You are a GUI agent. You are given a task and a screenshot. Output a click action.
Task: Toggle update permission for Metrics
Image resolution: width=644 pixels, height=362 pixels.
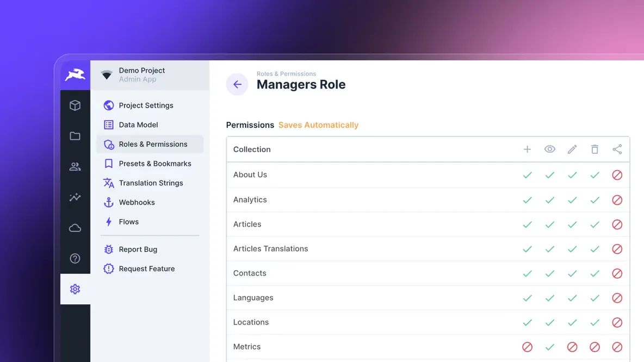[x=572, y=347]
